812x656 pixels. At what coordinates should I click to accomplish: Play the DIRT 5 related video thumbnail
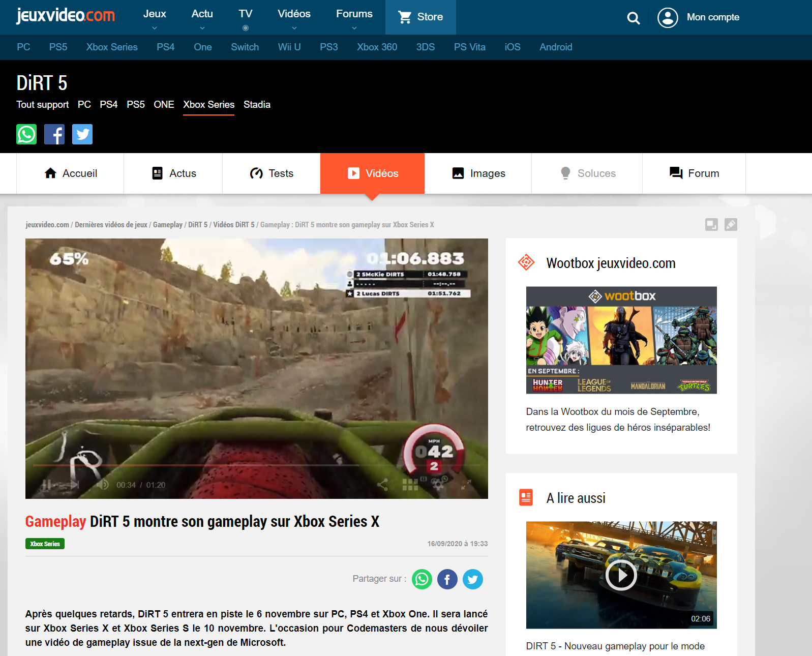coord(621,575)
